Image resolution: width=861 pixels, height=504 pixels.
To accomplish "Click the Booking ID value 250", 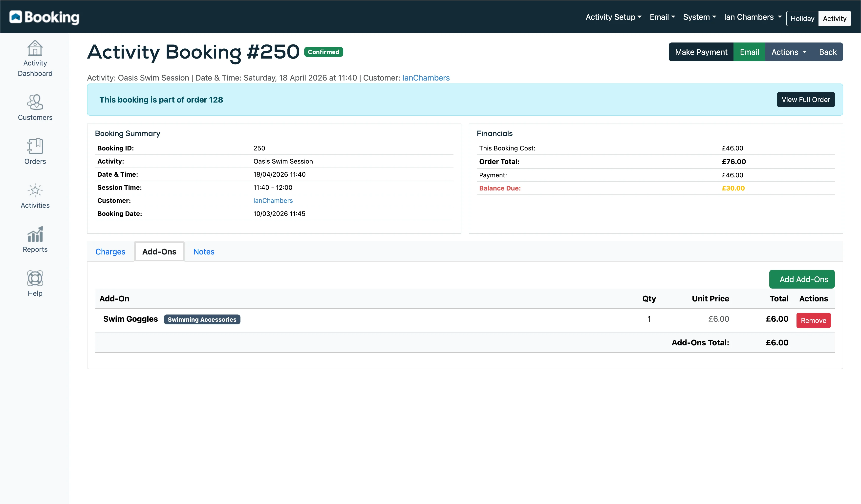I will coord(259,148).
